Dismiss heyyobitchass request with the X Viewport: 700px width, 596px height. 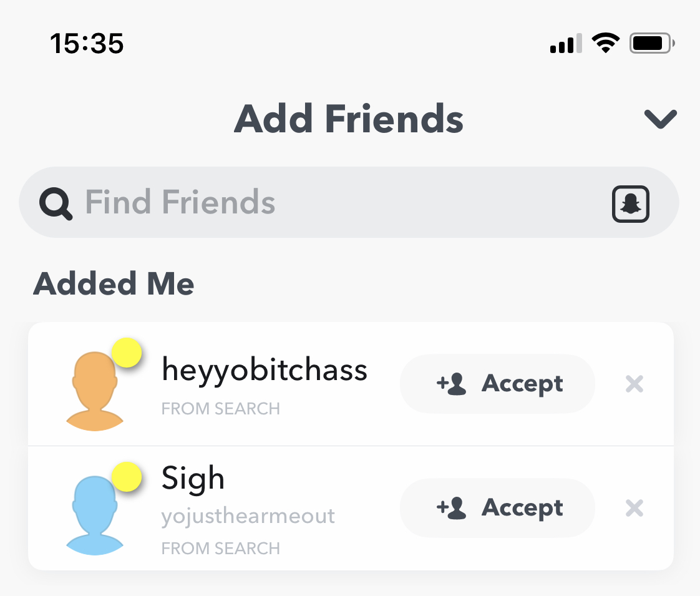(x=634, y=384)
